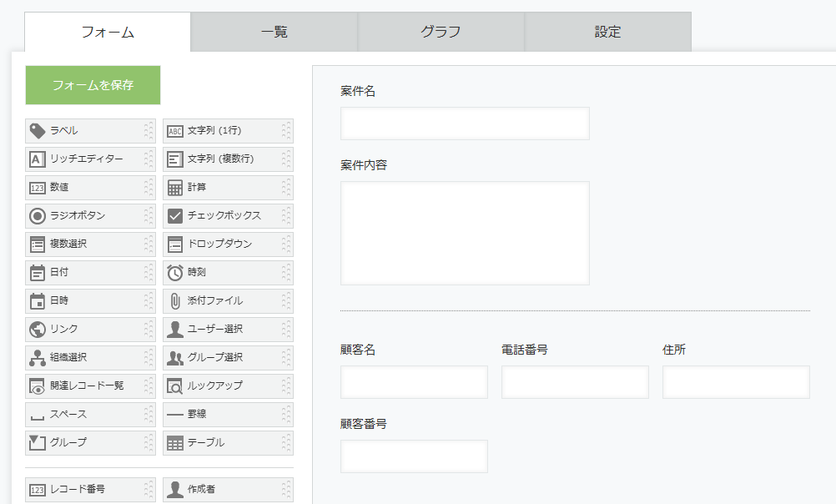836x504 pixels.
Task: Click the 日付 calendar icon
Action: pyautogui.click(x=38, y=273)
